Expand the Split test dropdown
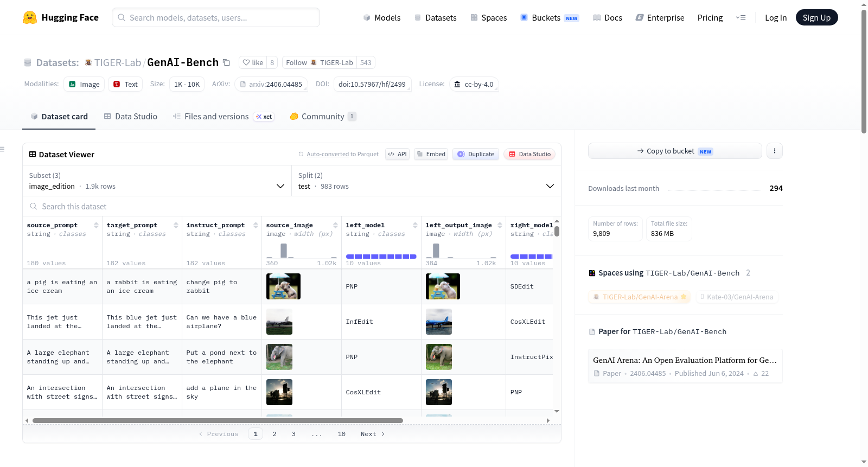This screenshot has width=868, height=467. point(426,181)
